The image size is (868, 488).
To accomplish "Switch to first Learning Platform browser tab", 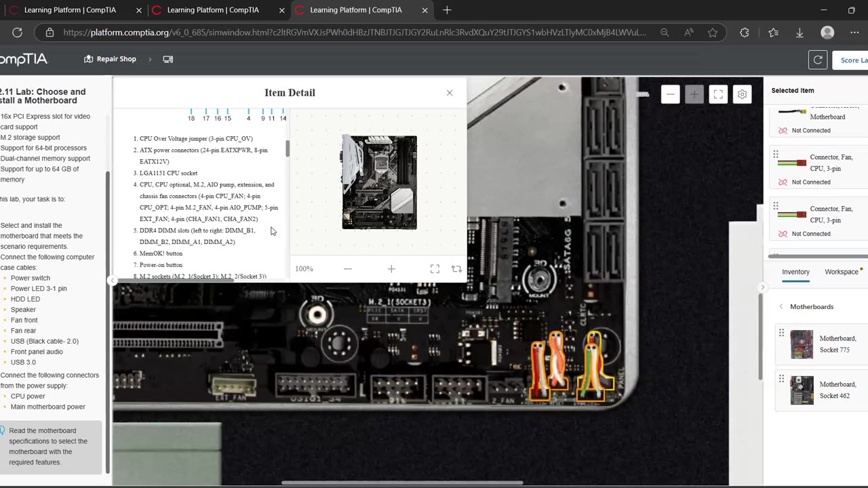I will pyautogui.click(x=70, y=10).
